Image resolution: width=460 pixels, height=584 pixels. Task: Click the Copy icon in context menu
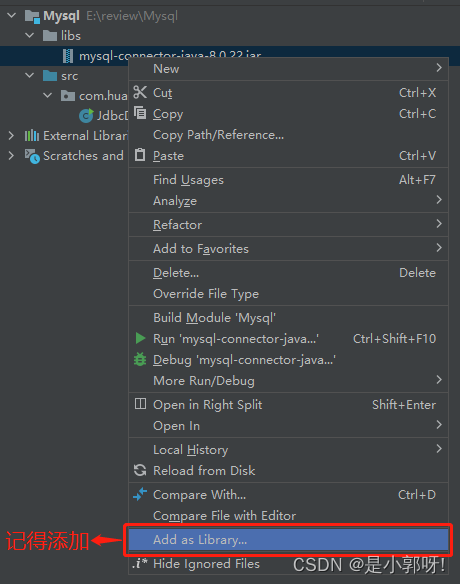pyautogui.click(x=140, y=112)
